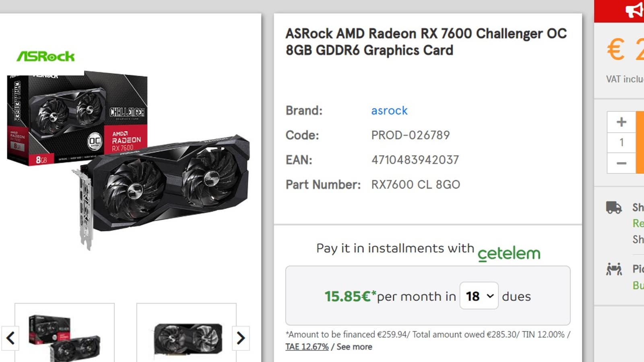Click the ASRock brand logo
The image size is (644, 362).
pos(45,56)
